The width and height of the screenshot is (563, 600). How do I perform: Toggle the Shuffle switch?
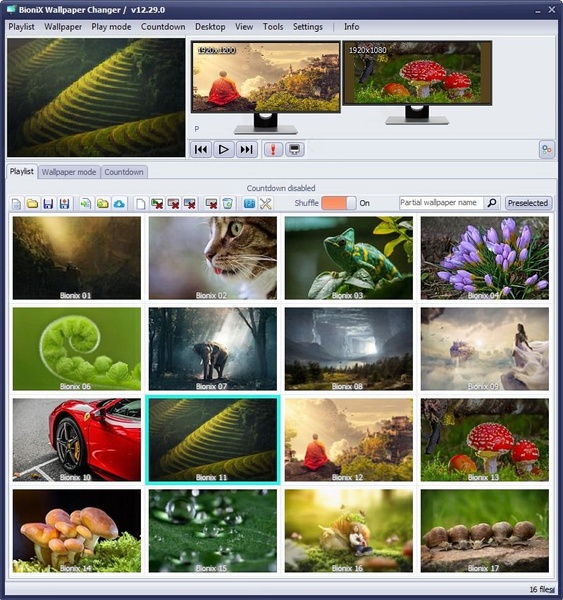[339, 203]
